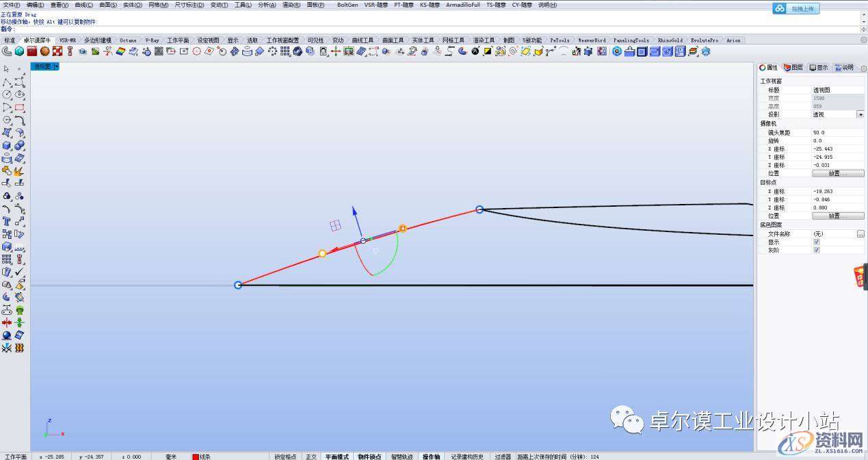The height and width of the screenshot is (460, 868).
Task: Toggle the 灰阶 grayscale checkbox
Action: coord(816,251)
